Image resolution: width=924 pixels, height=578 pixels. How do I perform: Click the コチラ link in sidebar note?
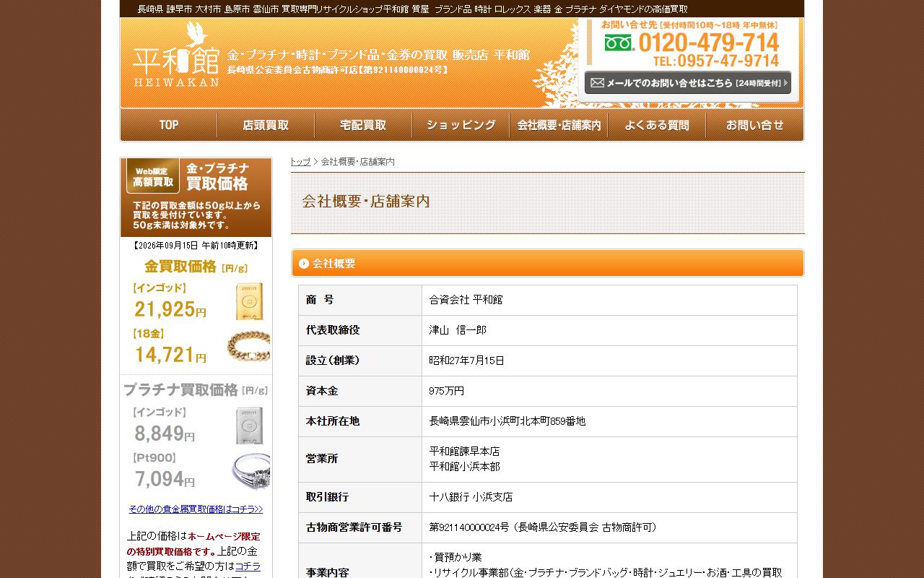(x=248, y=566)
